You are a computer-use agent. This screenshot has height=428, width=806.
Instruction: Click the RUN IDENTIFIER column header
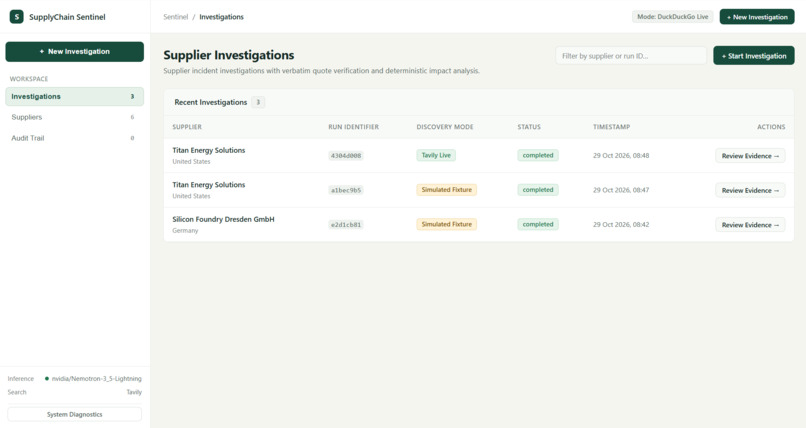(354, 127)
